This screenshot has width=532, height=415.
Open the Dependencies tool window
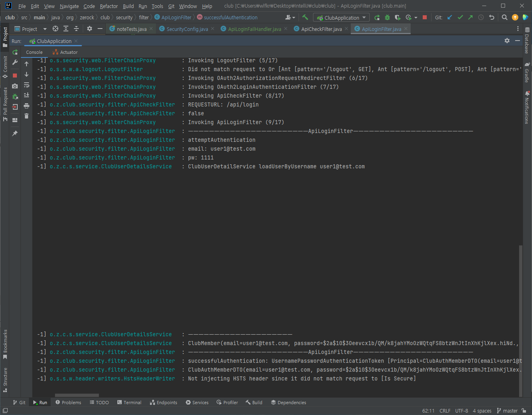289,402
